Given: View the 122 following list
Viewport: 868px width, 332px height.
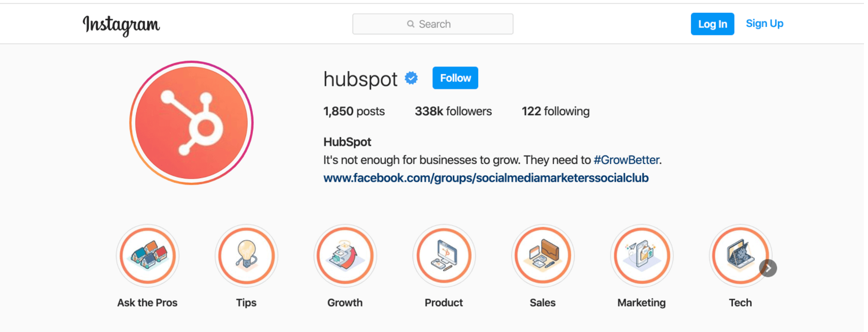Looking at the screenshot, I should coord(556,111).
